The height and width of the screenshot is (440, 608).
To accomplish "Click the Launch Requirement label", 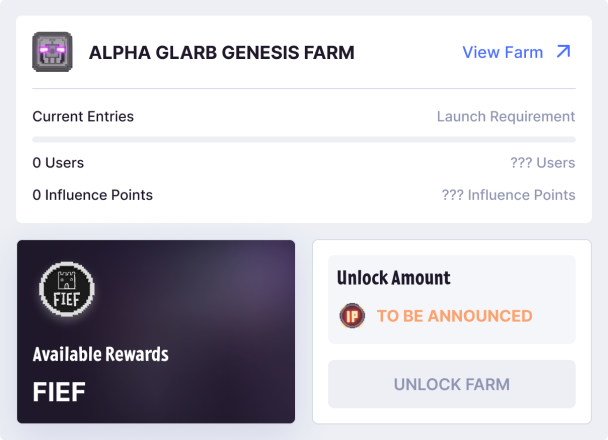I will tap(506, 116).
